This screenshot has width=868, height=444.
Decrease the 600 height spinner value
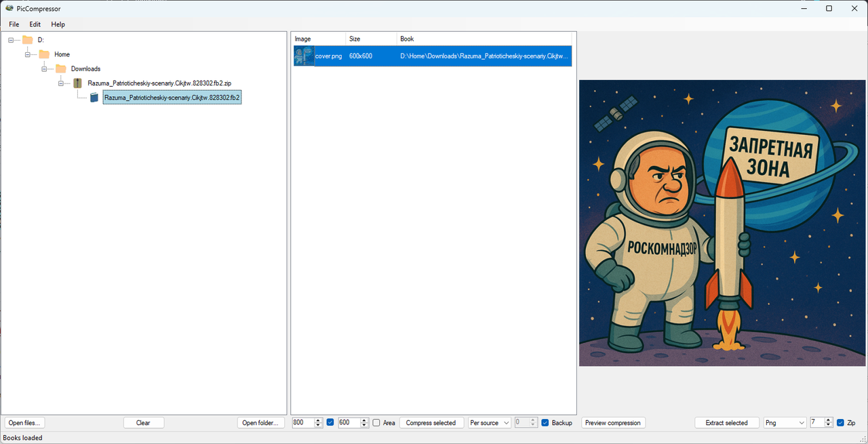pos(364,425)
